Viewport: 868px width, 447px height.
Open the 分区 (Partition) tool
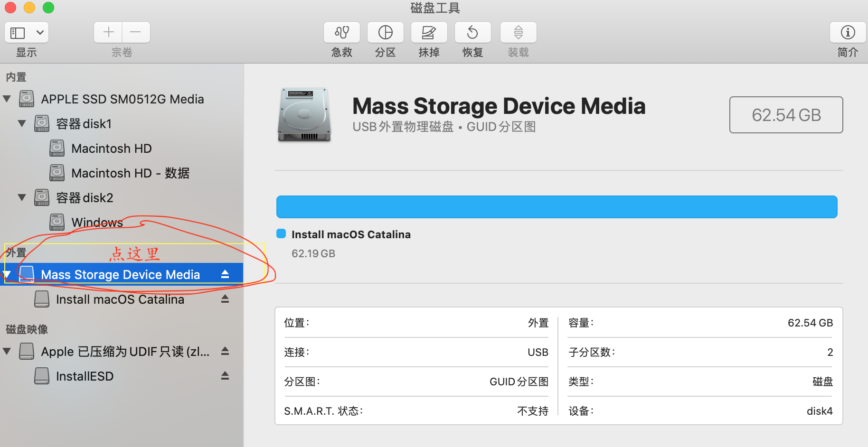(385, 32)
